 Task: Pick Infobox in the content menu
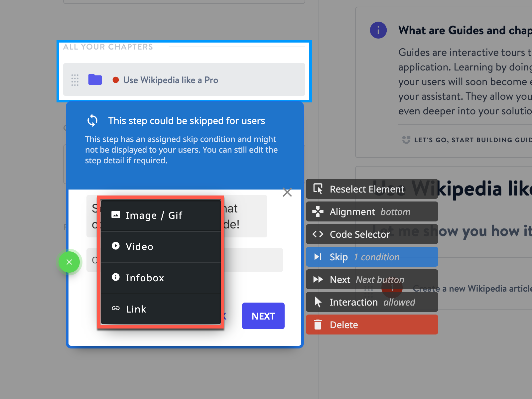tap(161, 278)
